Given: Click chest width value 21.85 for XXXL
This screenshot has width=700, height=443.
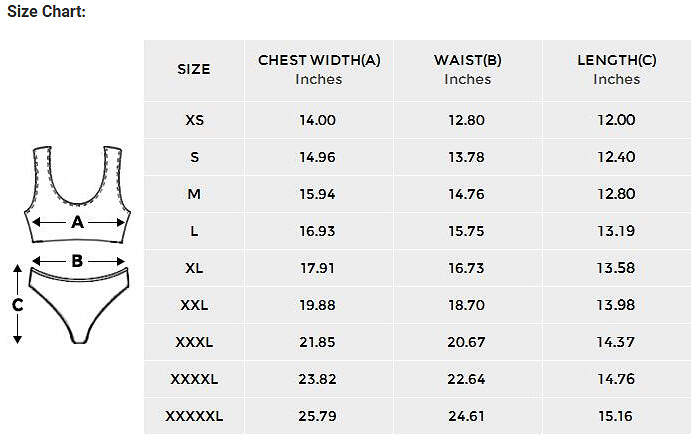Looking at the screenshot, I should pos(317,342).
